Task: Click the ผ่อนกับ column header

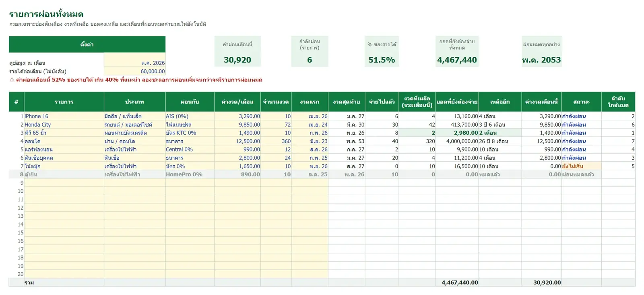Action: (x=190, y=102)
